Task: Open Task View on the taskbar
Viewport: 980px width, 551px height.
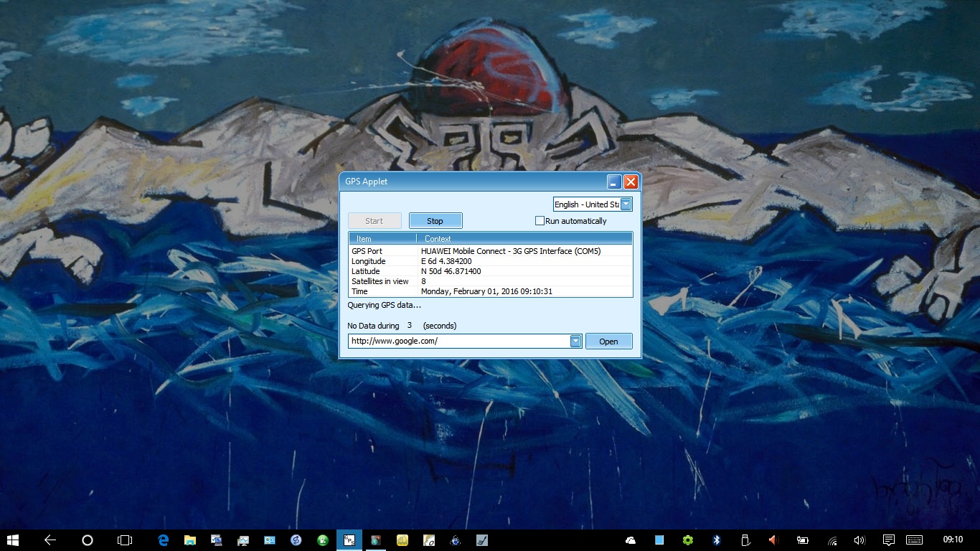Action: (125, 540)
